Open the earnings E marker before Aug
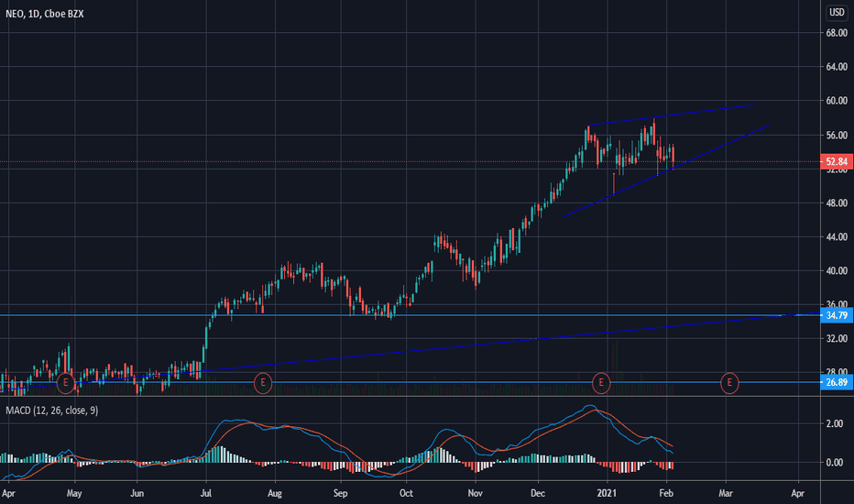 point(262,382)
